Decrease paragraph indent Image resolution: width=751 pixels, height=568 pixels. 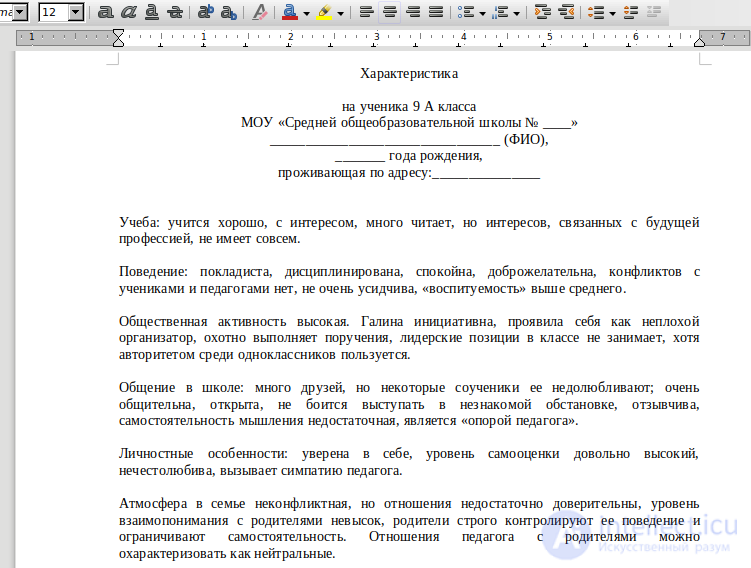click(566, 12)
